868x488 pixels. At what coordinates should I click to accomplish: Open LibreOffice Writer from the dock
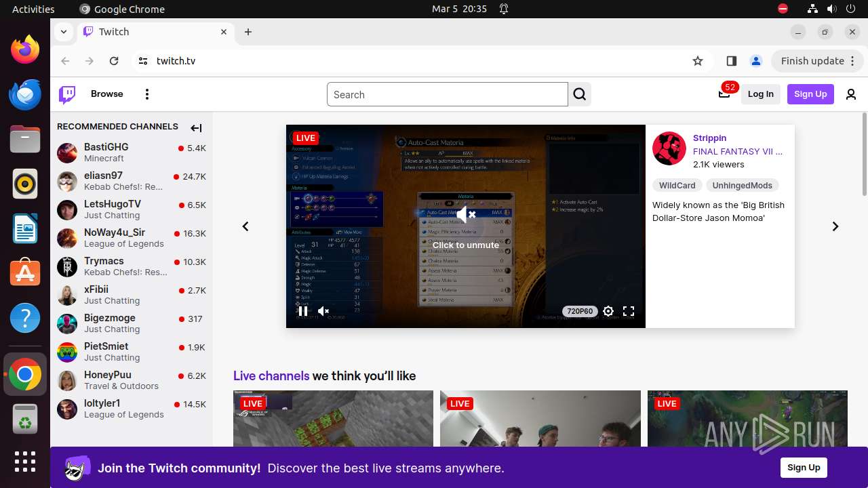tap(25, 228)
